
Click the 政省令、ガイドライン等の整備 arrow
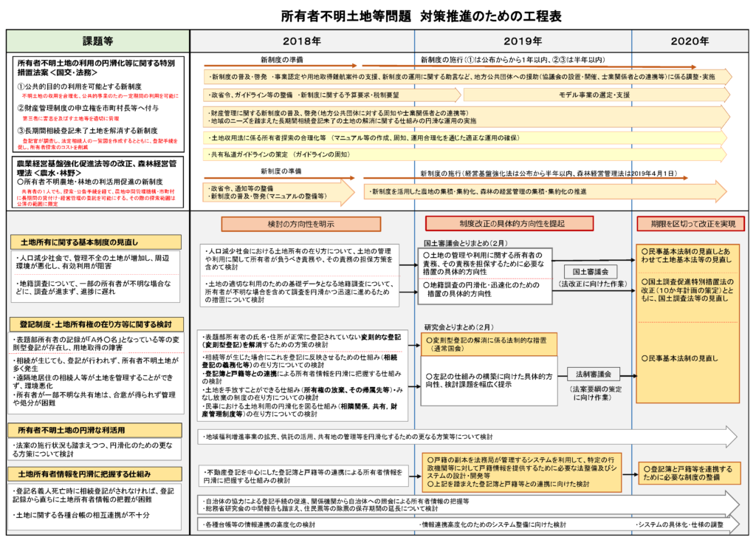click(x=331, y=95)
